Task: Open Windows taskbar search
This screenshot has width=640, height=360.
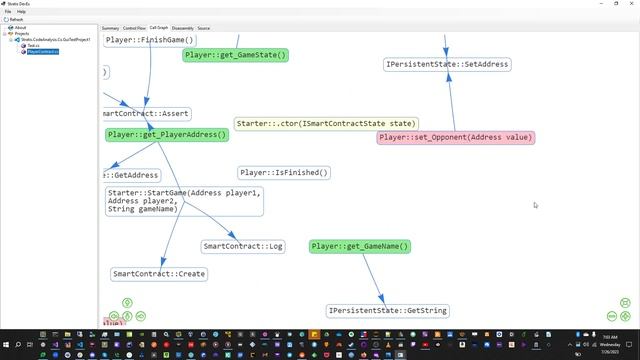Action: pyautogui.click(x=18, y=345)
